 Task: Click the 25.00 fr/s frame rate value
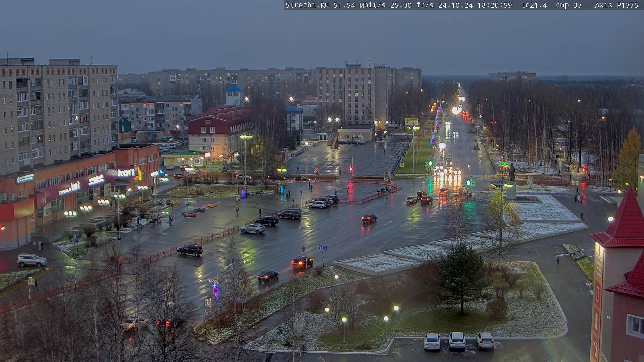(x=412, y=5)
